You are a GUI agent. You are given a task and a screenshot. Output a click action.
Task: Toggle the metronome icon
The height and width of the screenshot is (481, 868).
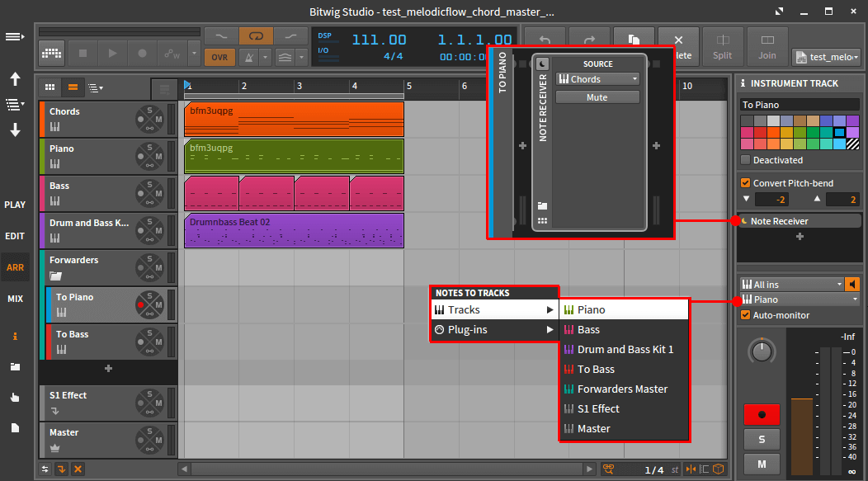[249, 57]
